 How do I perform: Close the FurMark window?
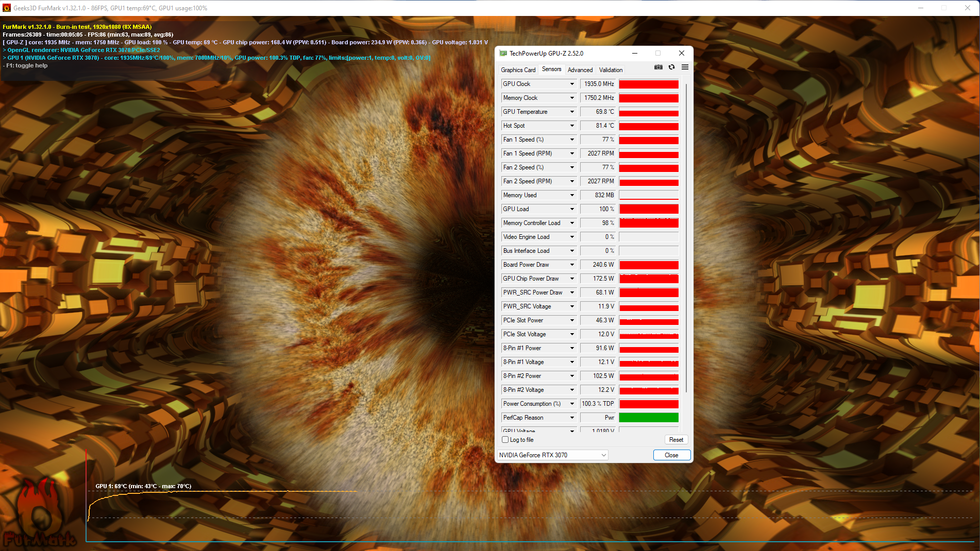(x=968, y=8)
